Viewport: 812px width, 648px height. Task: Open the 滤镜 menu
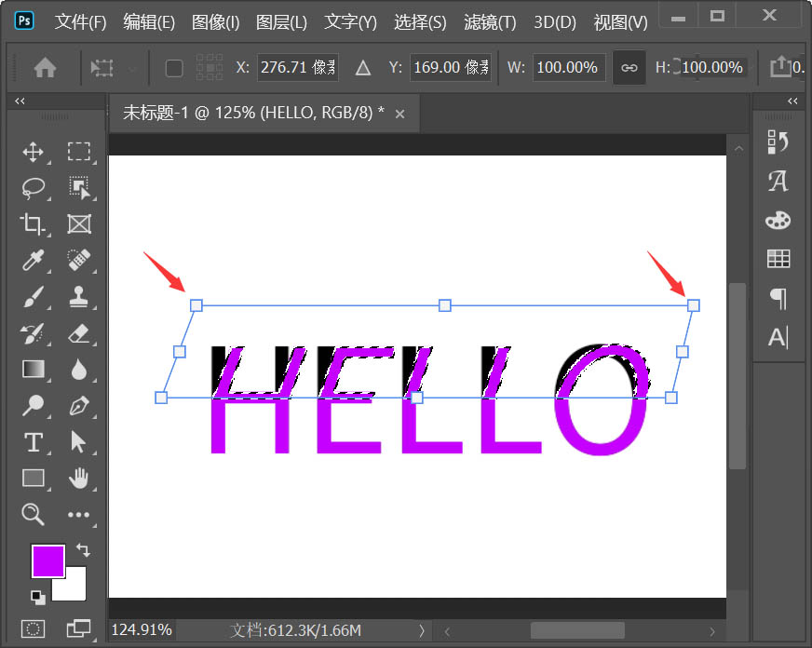(x=489, y=21)
